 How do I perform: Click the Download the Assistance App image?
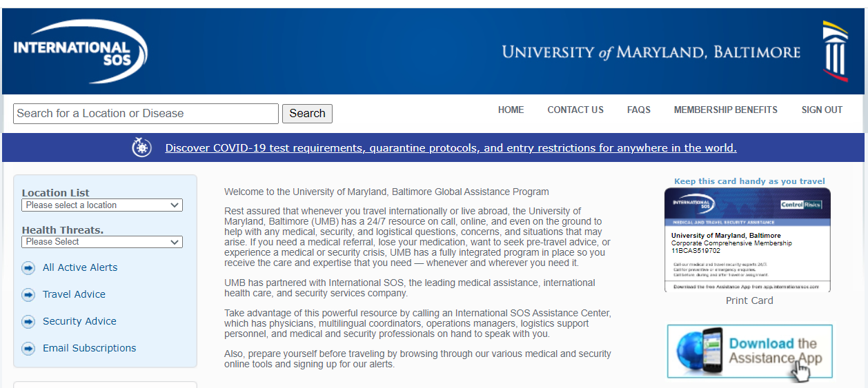tap(749, 351)
